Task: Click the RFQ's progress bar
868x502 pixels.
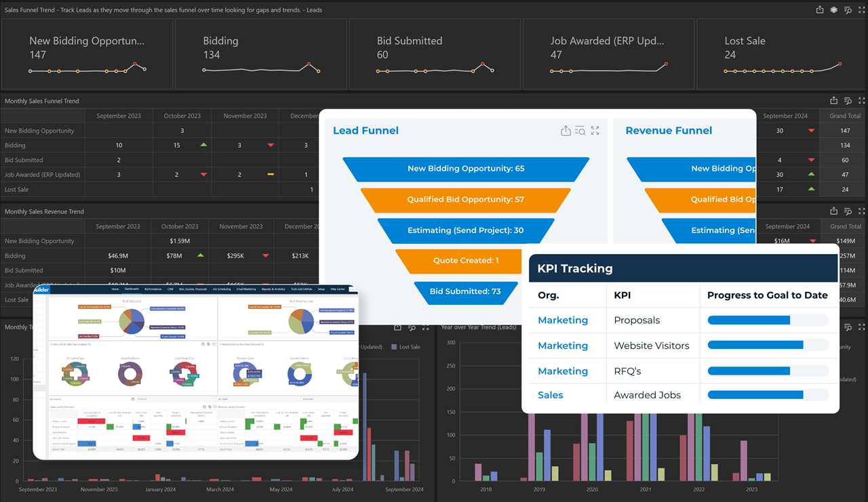Action: pyautogui.click(x=768, y=371)
